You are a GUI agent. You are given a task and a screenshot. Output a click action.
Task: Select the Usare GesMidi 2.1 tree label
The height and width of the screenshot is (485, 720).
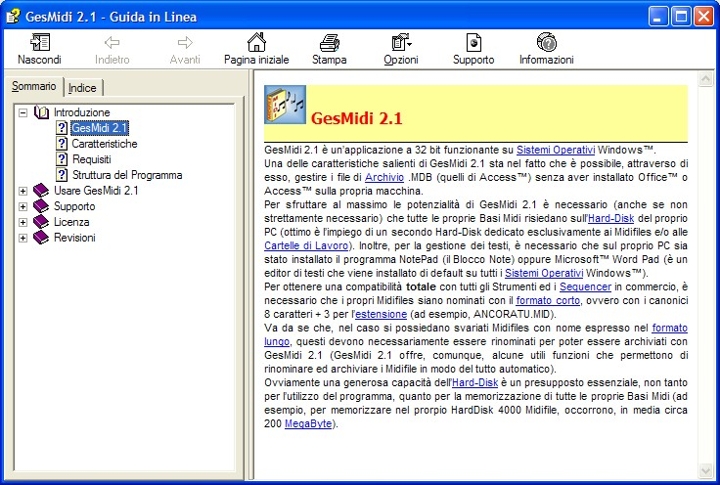96,191
